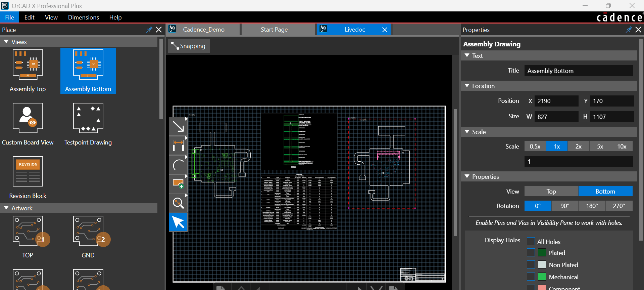Enable the Mechanical holes checkbox
Screen dimensions: 644x290
(531, 277)
